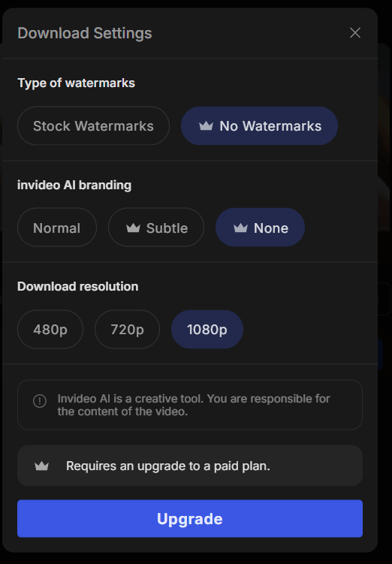Screen dimensions: 392x564
Task: Set invideo AI branding to Normal
Action: (x=57, y=228)
